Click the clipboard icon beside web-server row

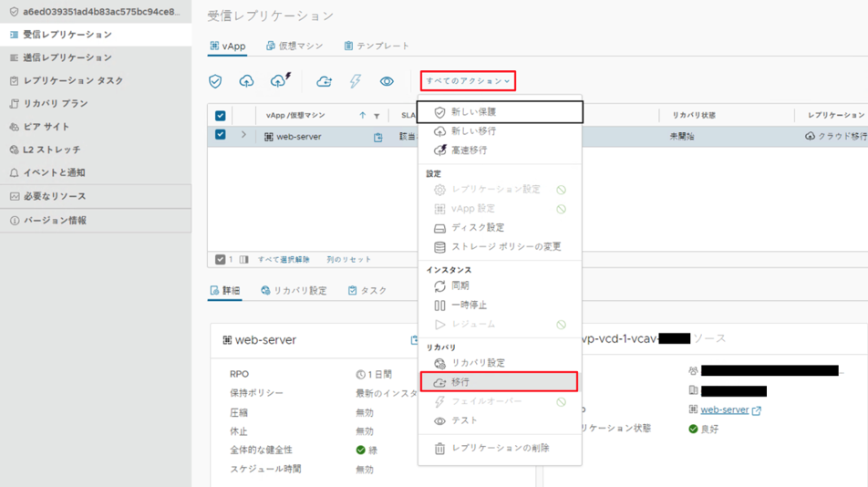[378, 137]
